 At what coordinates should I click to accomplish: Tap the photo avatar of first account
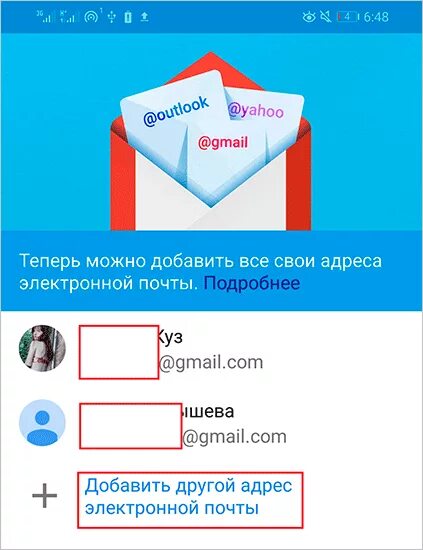click(42, 348)
